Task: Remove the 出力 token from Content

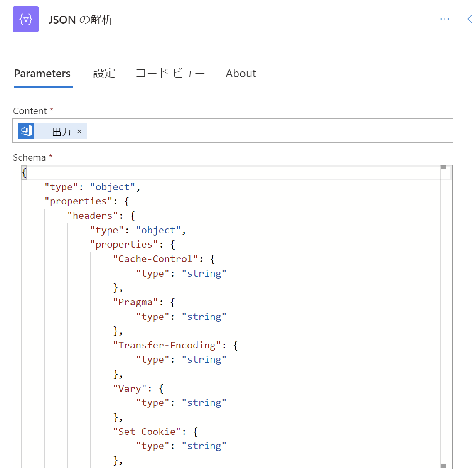Action: click(79, 131)
